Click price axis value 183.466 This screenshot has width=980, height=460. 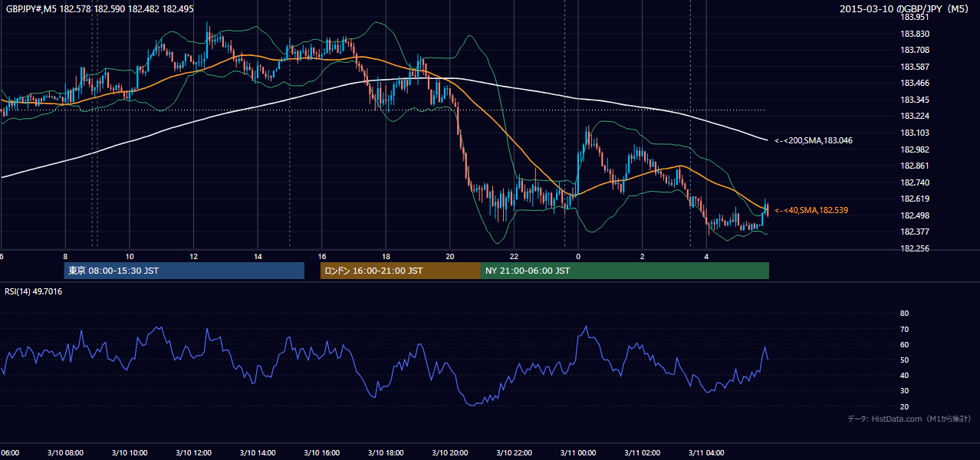tap(914, 83)
